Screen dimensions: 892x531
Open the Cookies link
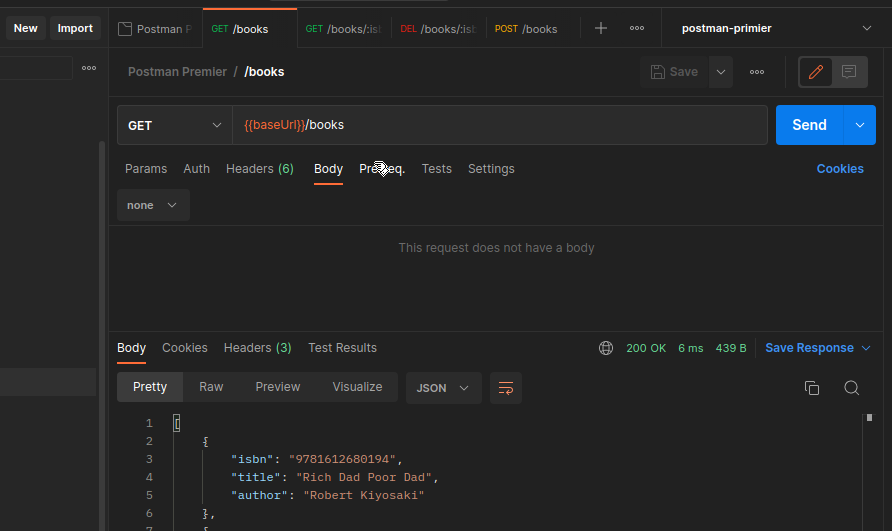click(x=840, y=169)
